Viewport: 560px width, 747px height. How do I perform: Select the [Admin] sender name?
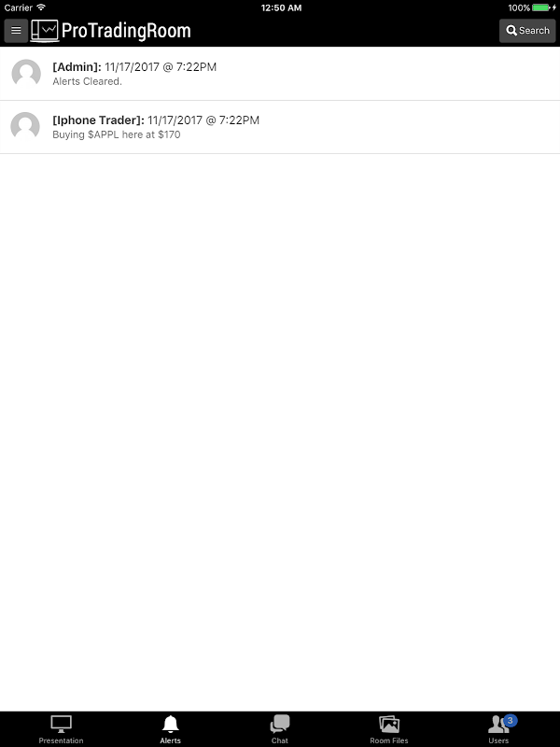[77, 67]
